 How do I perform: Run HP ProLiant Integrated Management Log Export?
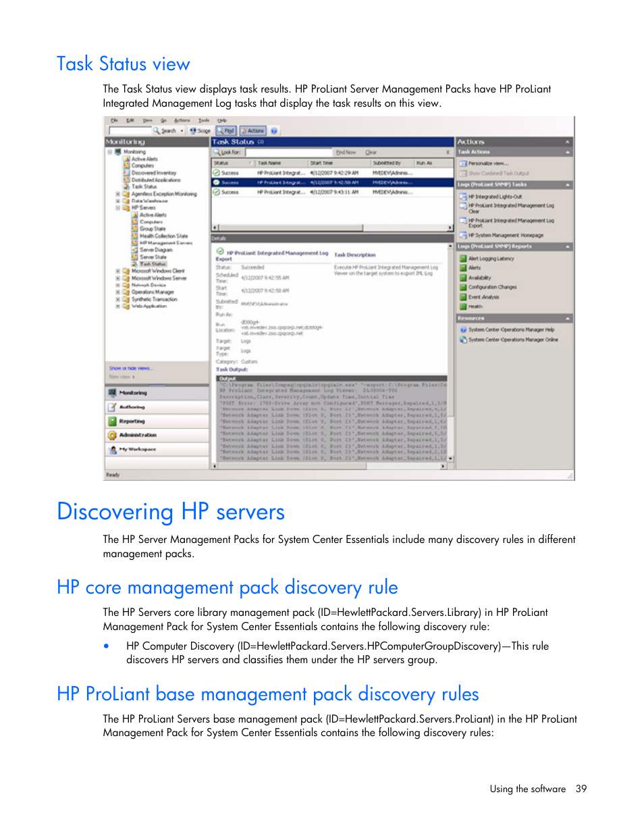(x=507, y=223)
